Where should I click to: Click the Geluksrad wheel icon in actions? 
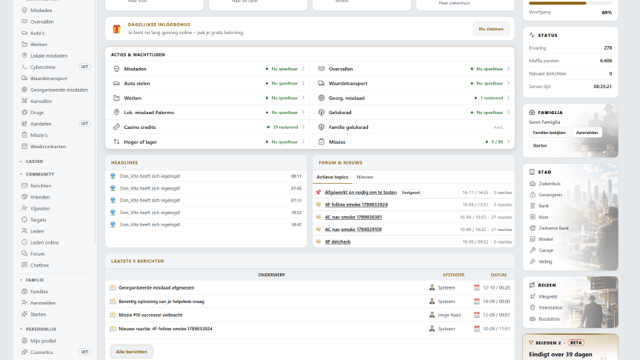[321, 112]
